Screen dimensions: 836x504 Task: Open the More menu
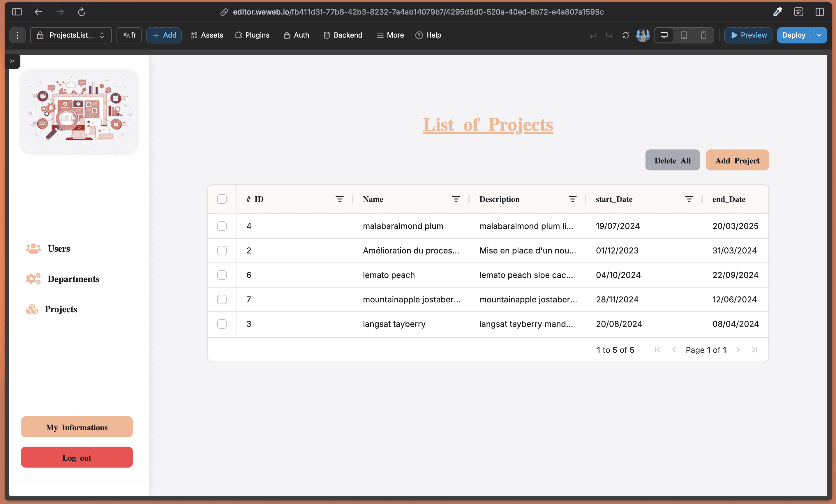tap(390, 35)
